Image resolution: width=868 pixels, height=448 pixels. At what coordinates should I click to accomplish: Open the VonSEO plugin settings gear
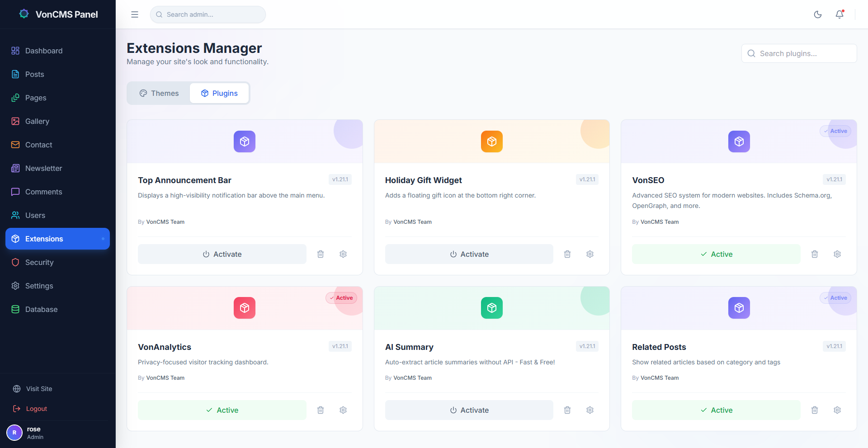coord(837,254)
